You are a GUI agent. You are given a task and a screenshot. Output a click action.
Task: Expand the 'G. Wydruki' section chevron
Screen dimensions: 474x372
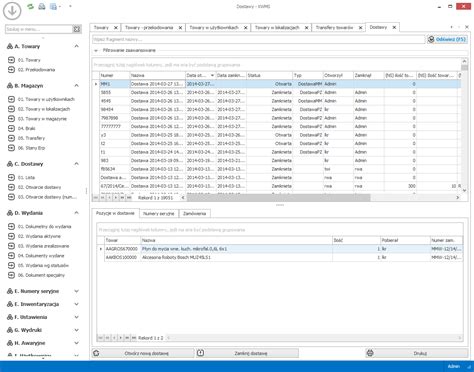pos(77,330)
